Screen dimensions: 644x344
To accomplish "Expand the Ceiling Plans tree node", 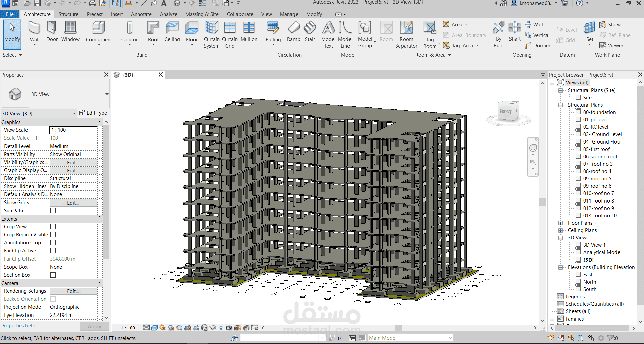I will tap(560, 230).
